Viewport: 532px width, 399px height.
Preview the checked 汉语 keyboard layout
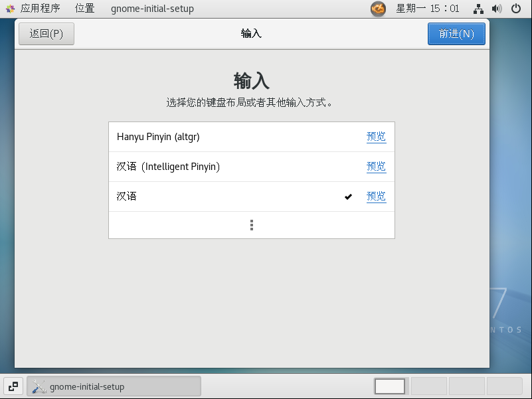click(x=377, y=197)
